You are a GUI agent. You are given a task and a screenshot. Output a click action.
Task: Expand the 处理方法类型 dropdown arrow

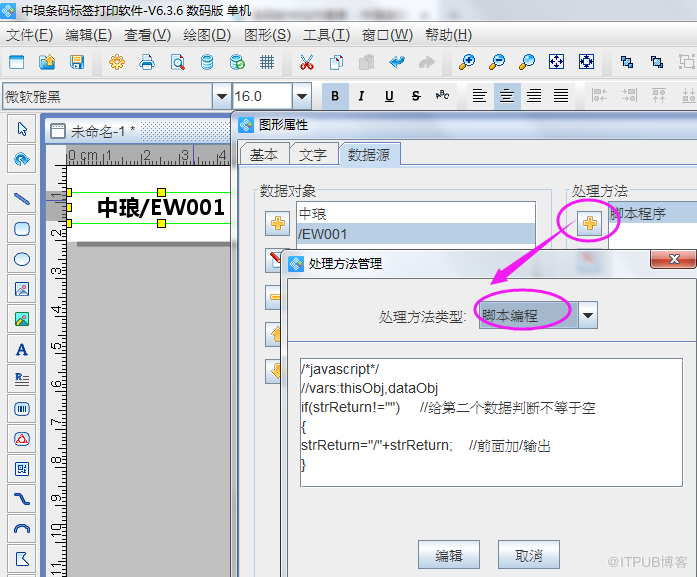tap(588, 315)
